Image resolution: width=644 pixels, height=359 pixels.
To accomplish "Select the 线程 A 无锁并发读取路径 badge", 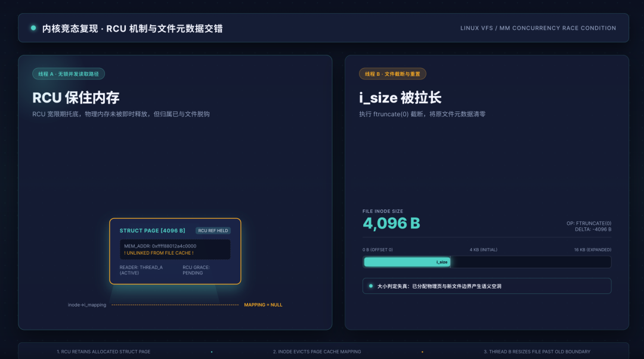I will pos(69,74).
